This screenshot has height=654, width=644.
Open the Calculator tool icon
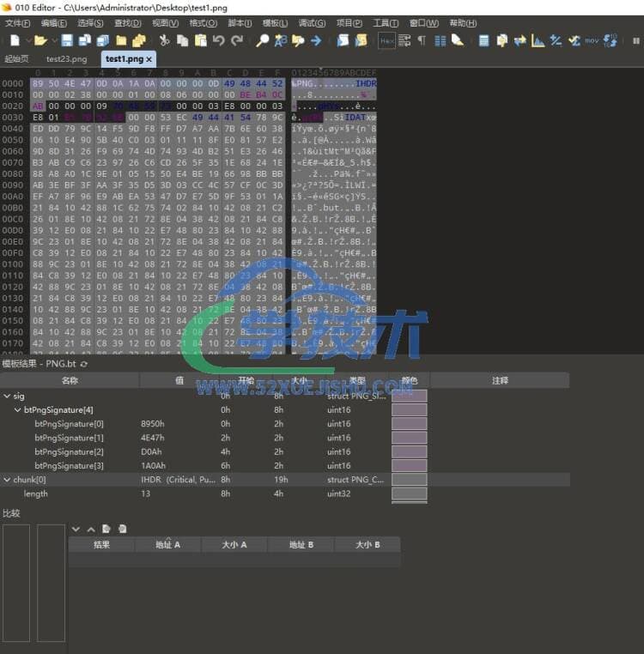[483, 40]
